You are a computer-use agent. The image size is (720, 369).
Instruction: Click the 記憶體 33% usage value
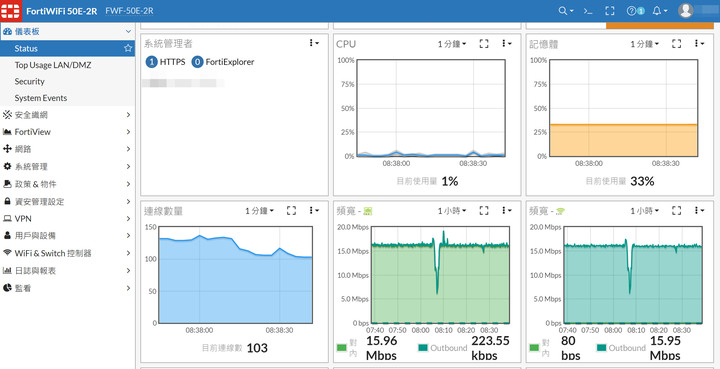pyautogui.click(x=642, y=181)
